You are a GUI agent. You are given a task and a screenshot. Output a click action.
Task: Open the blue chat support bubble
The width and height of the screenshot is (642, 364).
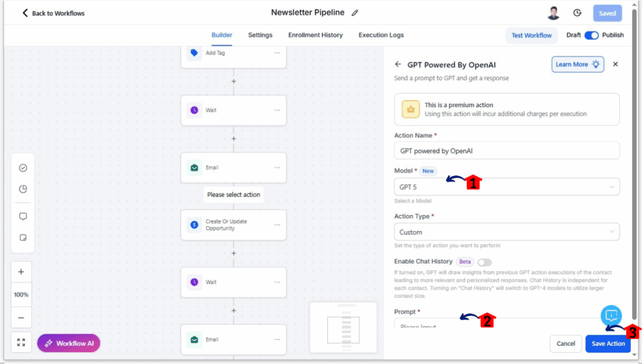(x=611, y=315)
